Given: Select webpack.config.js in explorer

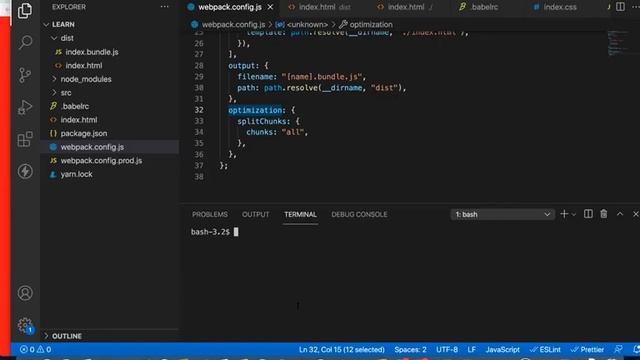Looking at the screenshot, I should point(92,147).
